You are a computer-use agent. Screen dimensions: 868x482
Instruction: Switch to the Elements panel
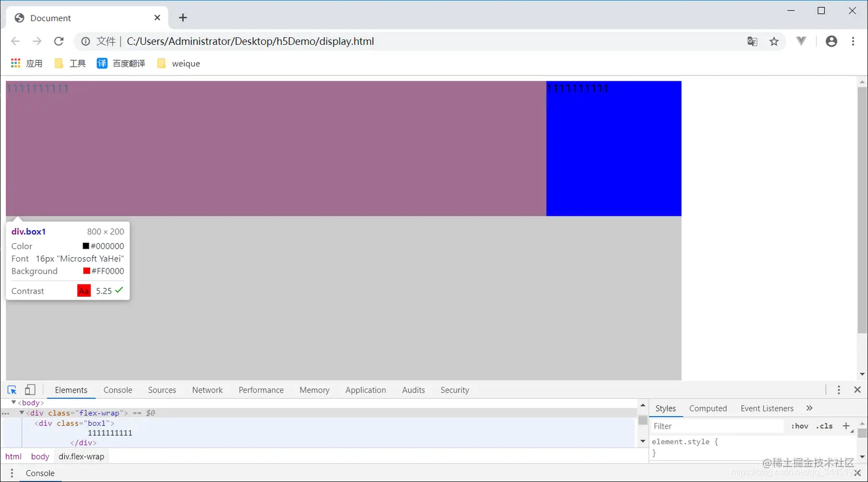pyautogui.click(x=71, y=390)
